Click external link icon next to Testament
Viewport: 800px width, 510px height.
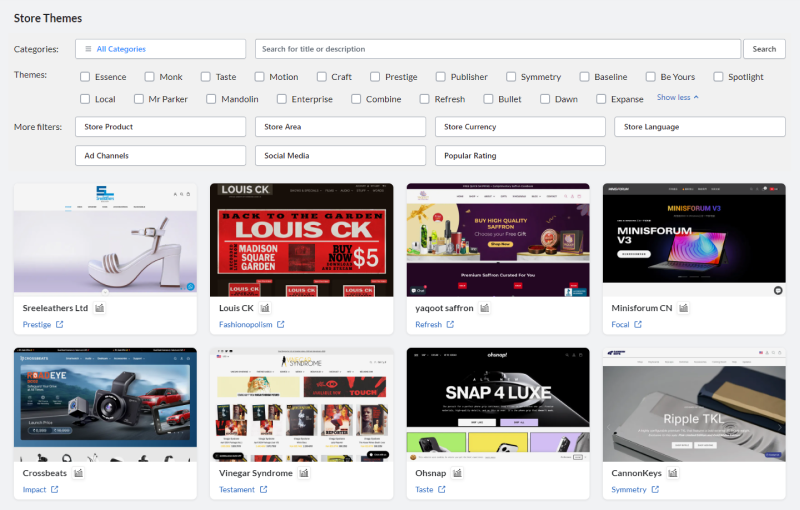[263, 490]
